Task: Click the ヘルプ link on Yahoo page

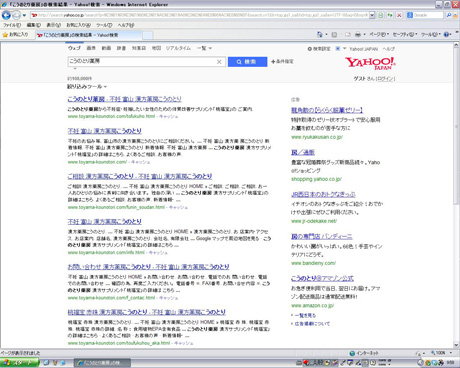Action: click(x=388, y=49)
